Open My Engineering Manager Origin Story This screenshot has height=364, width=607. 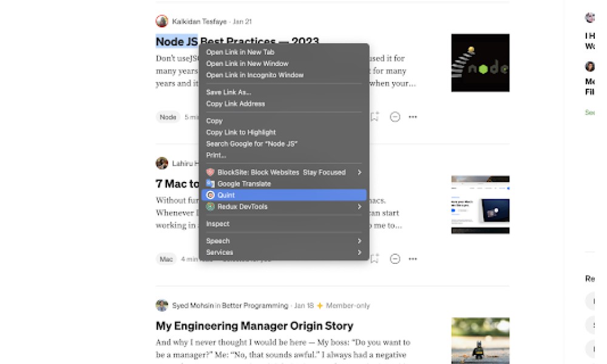coord(254,326)
